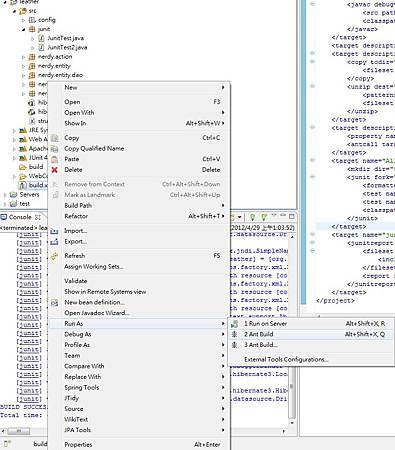Choose Properties at menu bottom
Screen dimensions: 395x450
point(139,445)
